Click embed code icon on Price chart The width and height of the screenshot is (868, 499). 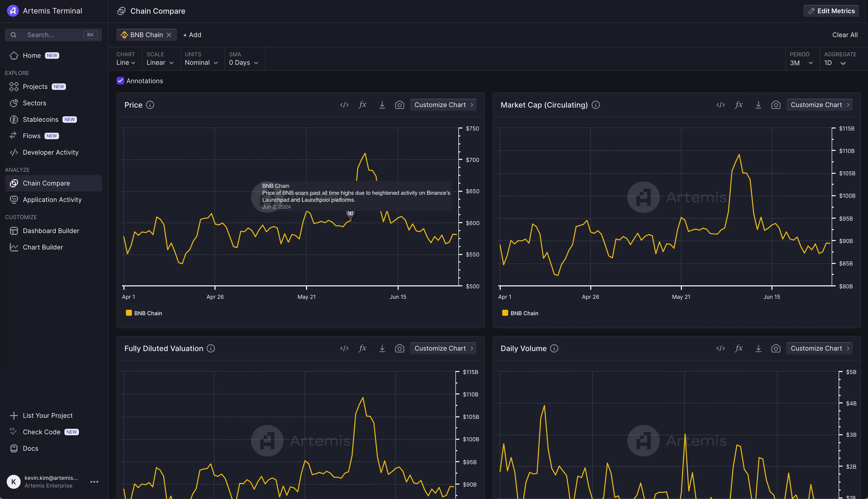pos(344,105)
